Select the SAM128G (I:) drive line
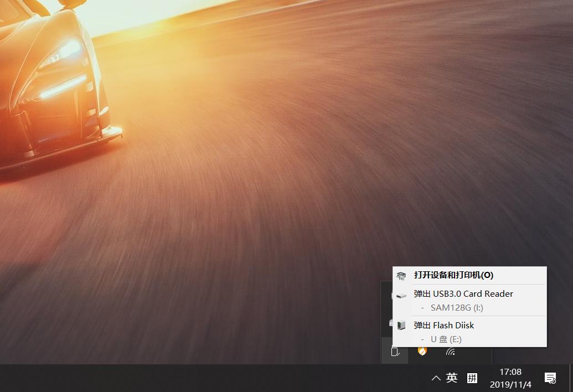 [x=469, y=308]
